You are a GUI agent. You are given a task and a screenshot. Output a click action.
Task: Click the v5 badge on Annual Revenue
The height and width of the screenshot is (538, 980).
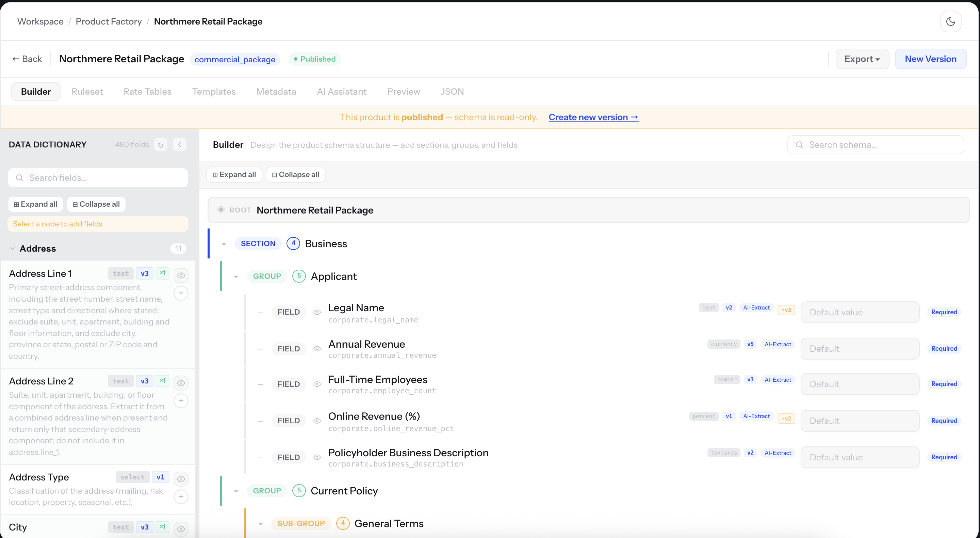(750, 344)
